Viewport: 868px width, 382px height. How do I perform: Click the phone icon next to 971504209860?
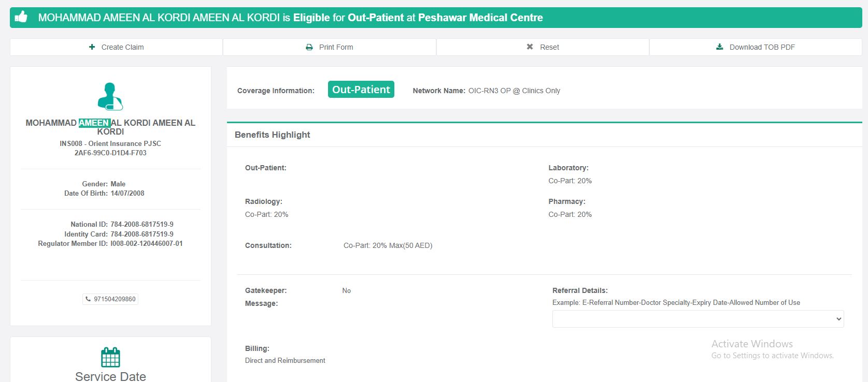point(88,299)
